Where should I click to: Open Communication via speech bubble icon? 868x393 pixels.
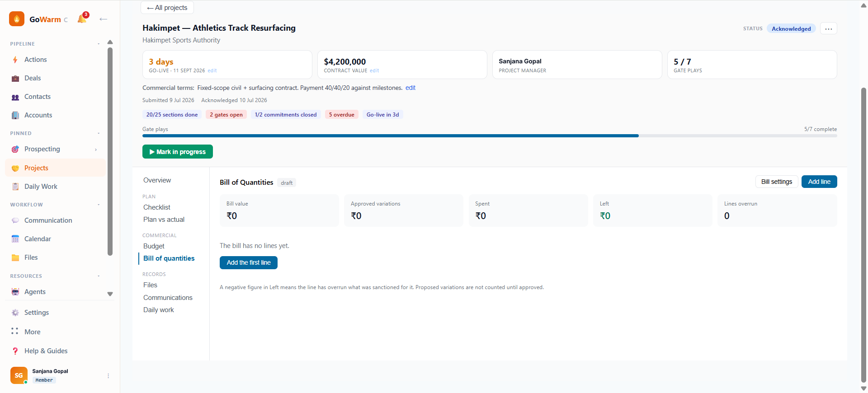(x=15, y=220)
